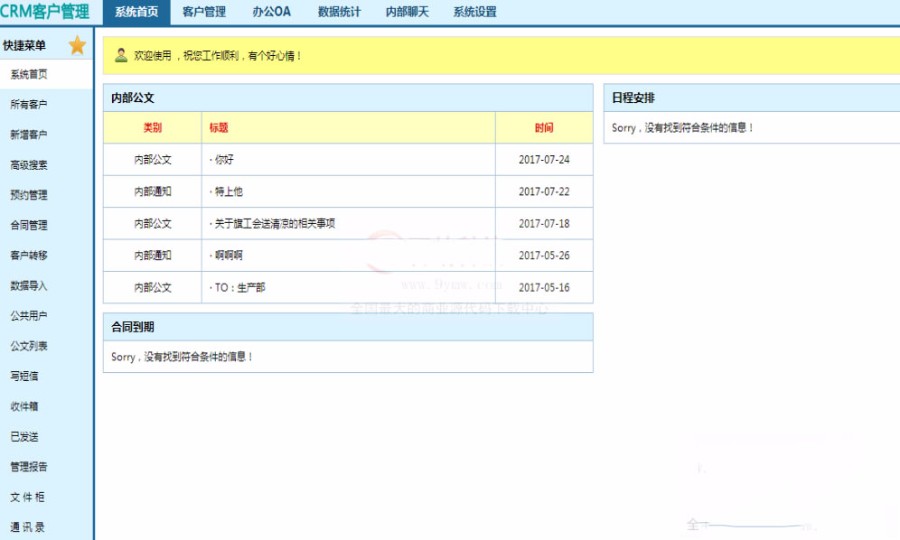900x540 pixels.
Task: Click the 快捷菜单 sidebar heading
Action: 24,45
